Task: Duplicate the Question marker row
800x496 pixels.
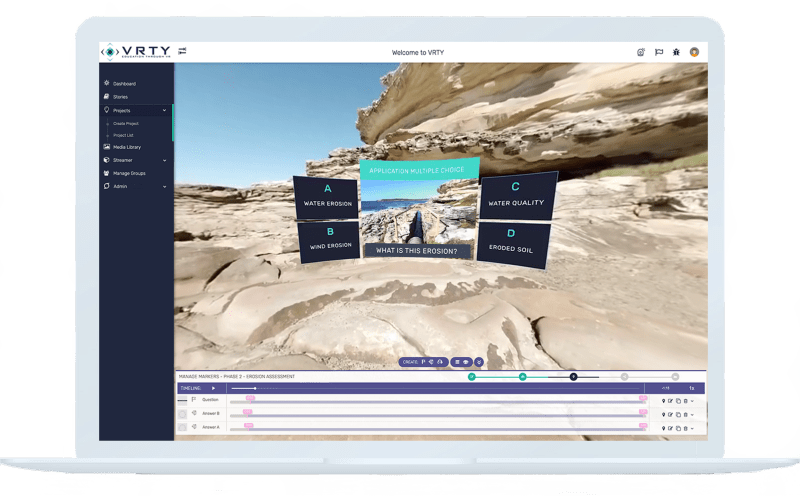Action: pos(678,401)
